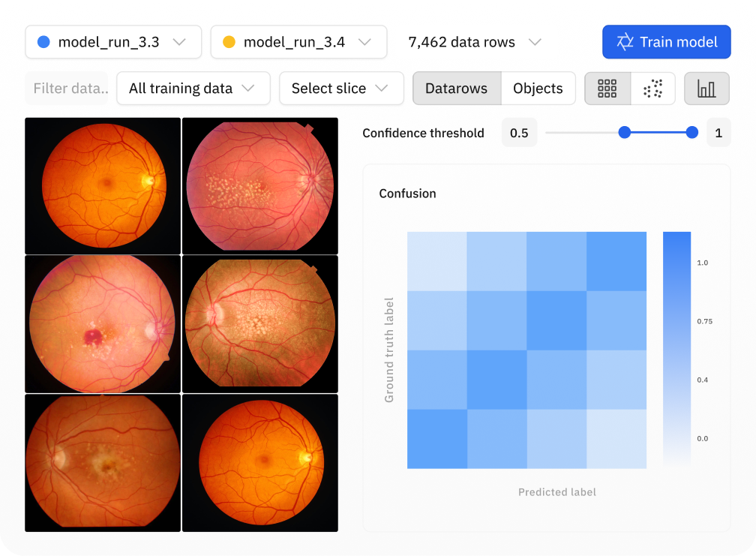The image size is (756, 556).
Task: Click the blue dot of model_run_3.3
Action: (43, 42)
